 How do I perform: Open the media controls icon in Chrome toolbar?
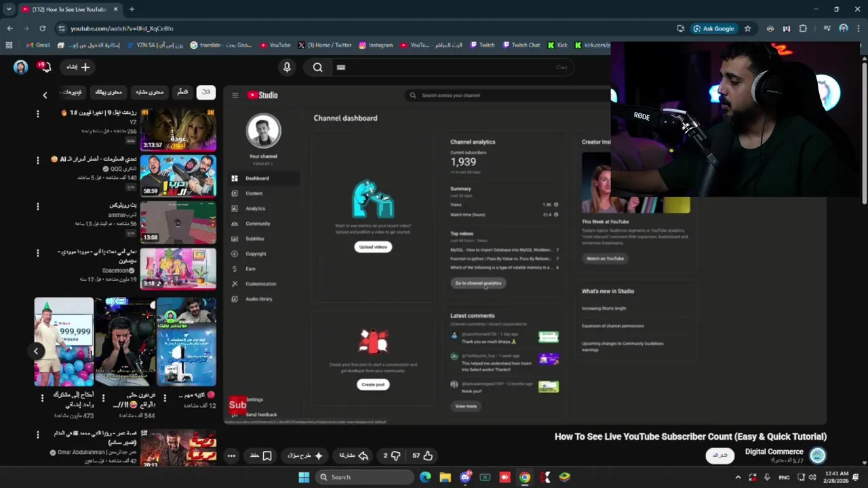[827, 28]
